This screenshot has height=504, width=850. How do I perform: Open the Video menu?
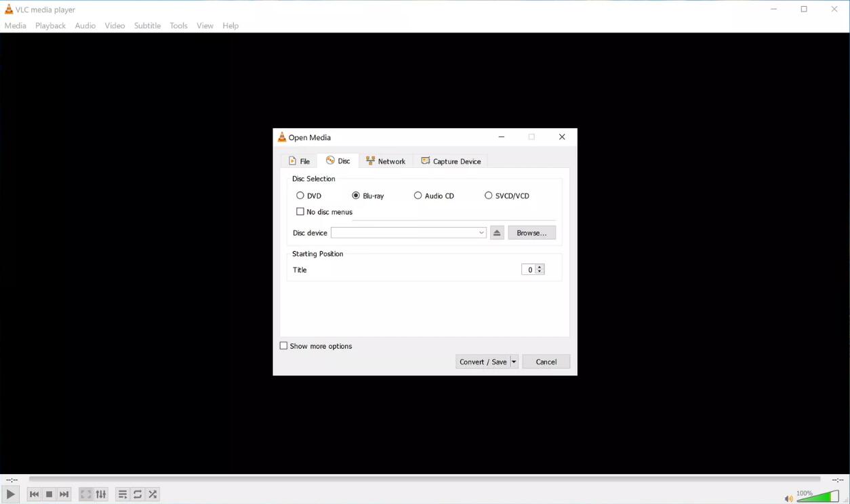[x=115, y=26]
